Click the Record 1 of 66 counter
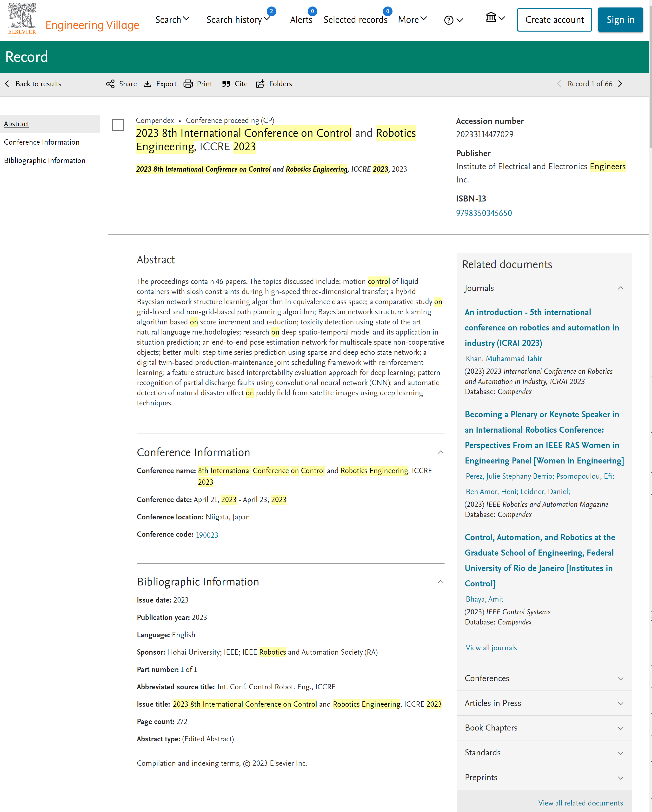Viewport: 652px width, 812px height. pyautogui.click(x=590, y=84)
